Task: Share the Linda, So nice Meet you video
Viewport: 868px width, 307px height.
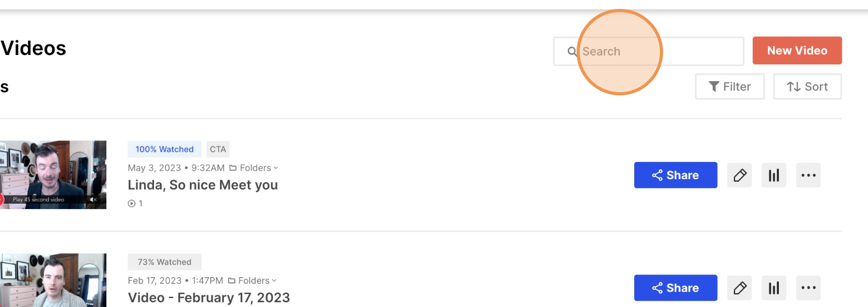Action: [676, 175]
